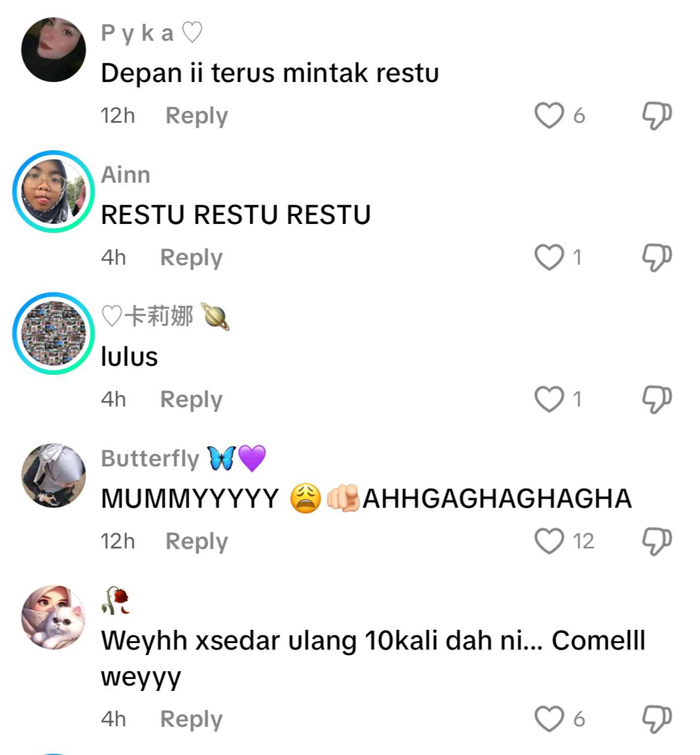Open the Ainn username link

126,175
